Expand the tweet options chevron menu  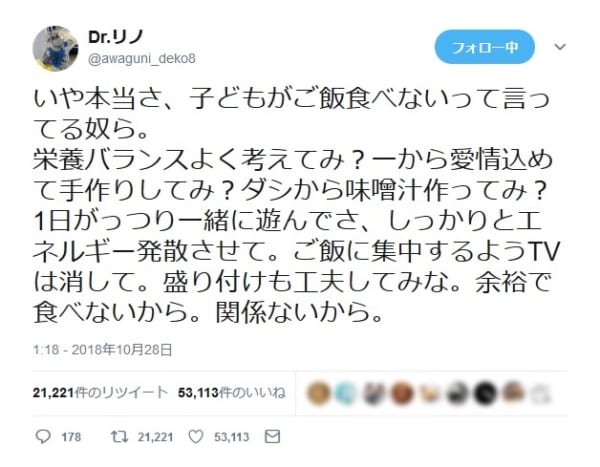tap(560, 47)
